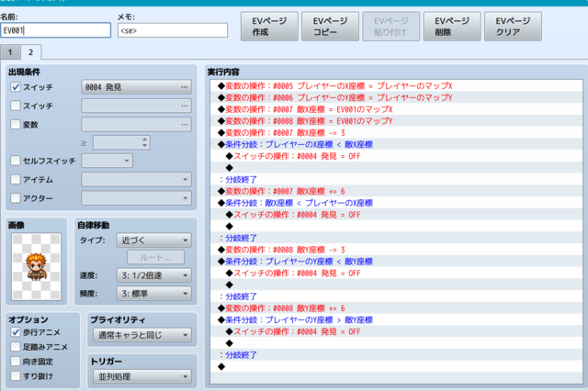Click the EVページ作成 button

point(269,27)
